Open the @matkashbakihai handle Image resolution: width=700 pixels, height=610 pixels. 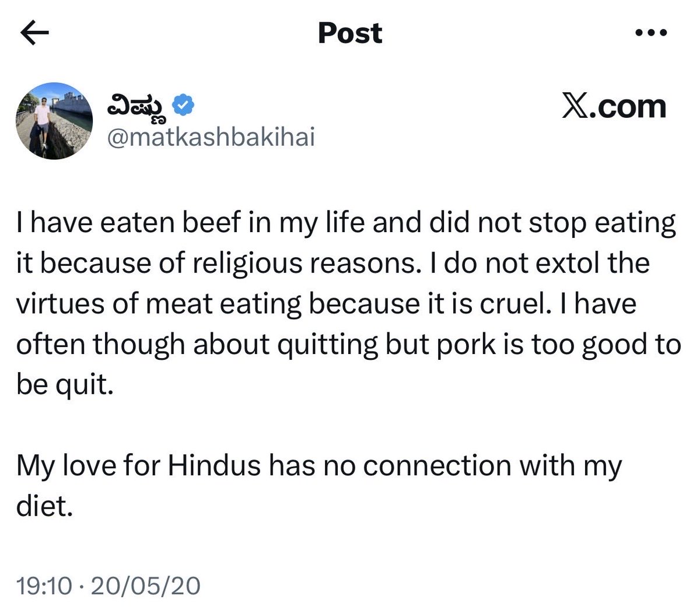[211, 138]
